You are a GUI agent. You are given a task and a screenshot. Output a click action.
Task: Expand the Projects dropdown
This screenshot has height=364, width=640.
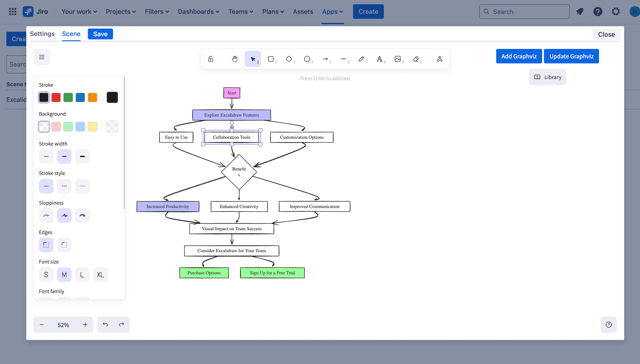121,12
